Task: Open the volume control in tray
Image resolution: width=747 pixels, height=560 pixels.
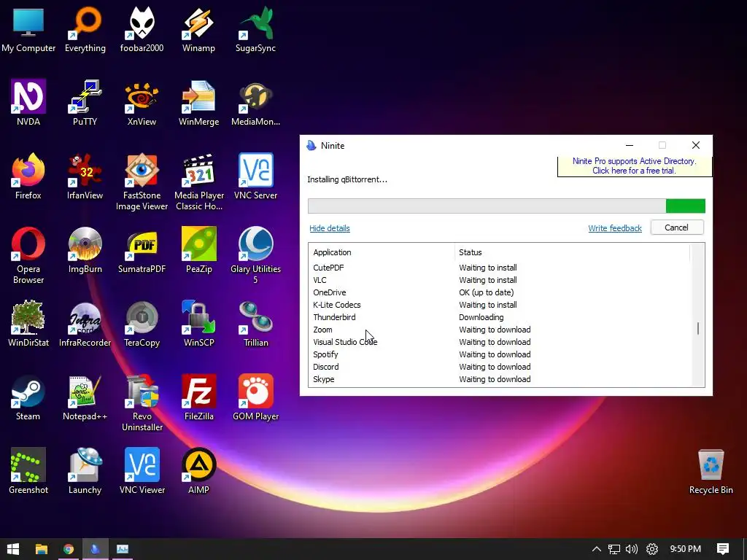Action: pyautogui.click(x=632, y=549)
